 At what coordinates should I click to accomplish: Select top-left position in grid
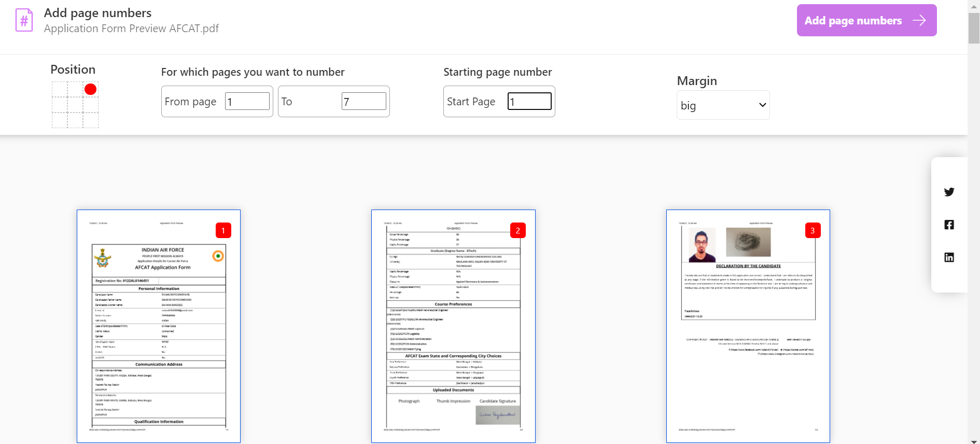point(60,89)
